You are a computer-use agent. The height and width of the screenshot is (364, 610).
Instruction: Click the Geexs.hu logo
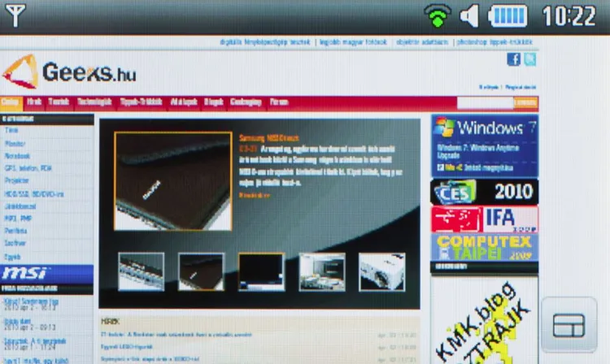(x=70, y=72)
